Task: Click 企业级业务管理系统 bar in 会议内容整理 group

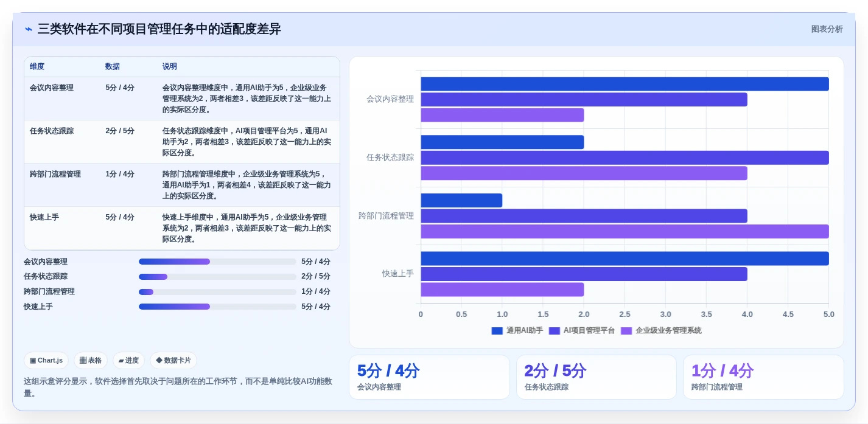Action: pyautogui.click(x=502, y=115)
